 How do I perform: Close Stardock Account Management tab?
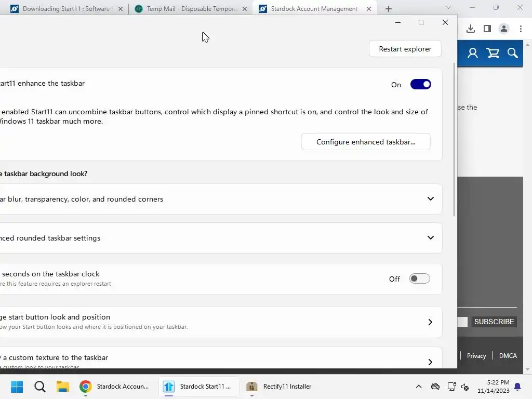pyautogui.click(x=369, y=9)
